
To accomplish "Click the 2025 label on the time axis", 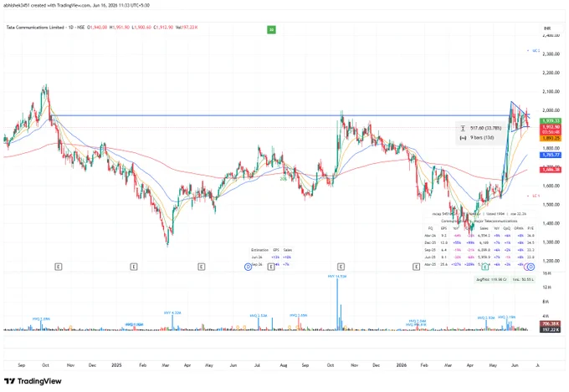I will (x=116, y=365).
